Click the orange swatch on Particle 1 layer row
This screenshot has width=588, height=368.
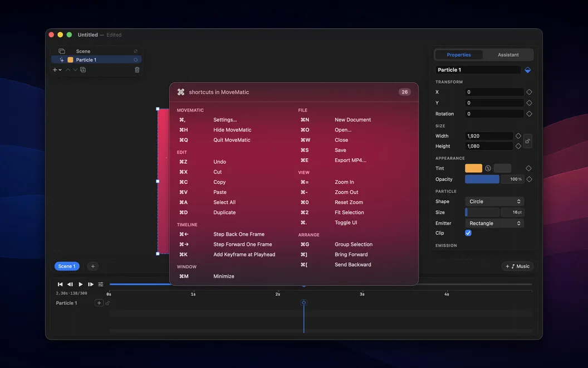(70, 60)
